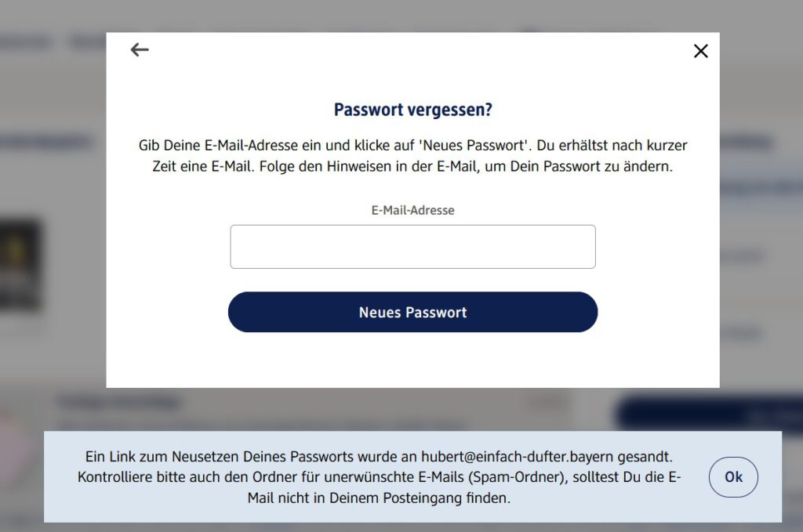Close the Passwort vergessen dialog with X
This screenshot has width=803, height=532.
(x=700, y=51)
